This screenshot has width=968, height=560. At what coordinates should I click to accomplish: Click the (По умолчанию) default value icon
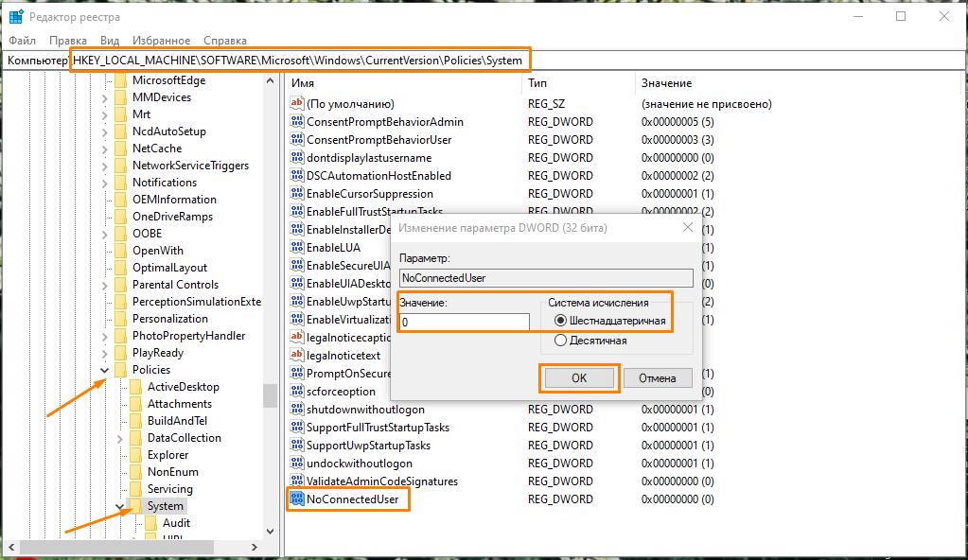tap(297, 104)
